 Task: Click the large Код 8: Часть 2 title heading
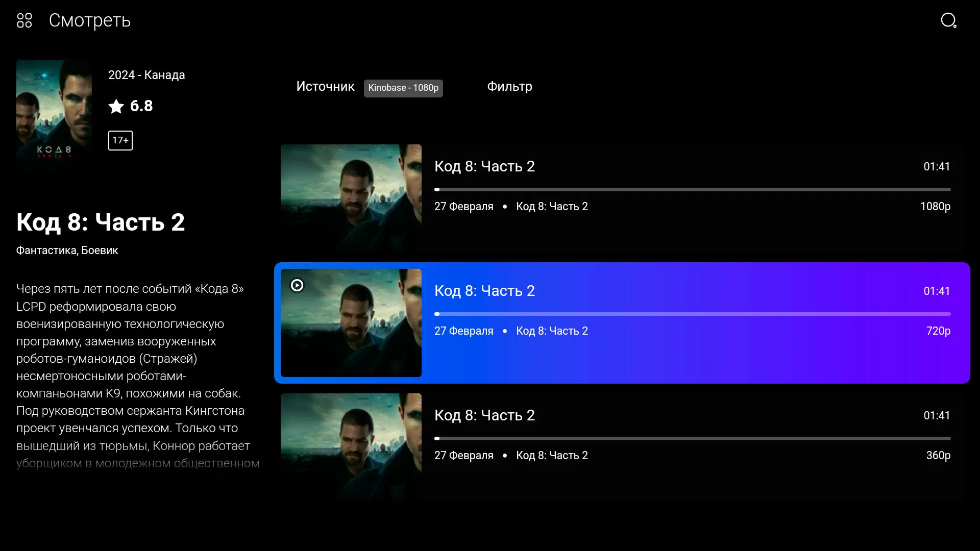pyautogui.click(x=101, y=222)
